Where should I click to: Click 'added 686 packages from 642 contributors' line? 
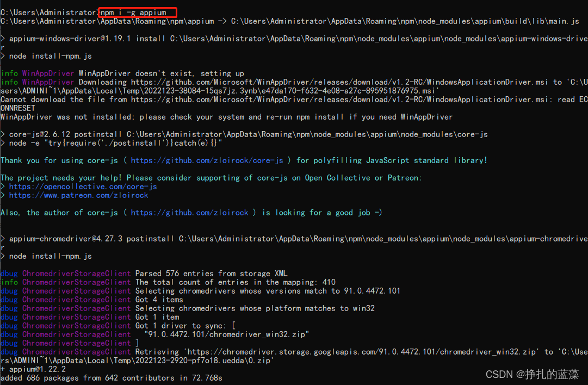pos(112,378)
